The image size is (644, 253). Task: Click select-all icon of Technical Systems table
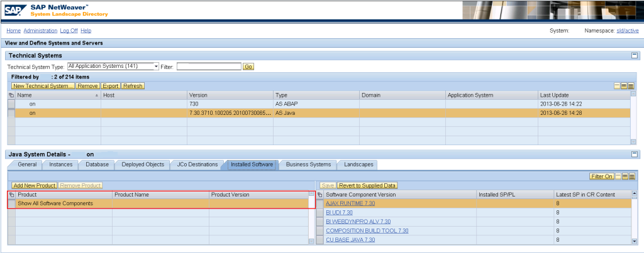pos(11,95)
